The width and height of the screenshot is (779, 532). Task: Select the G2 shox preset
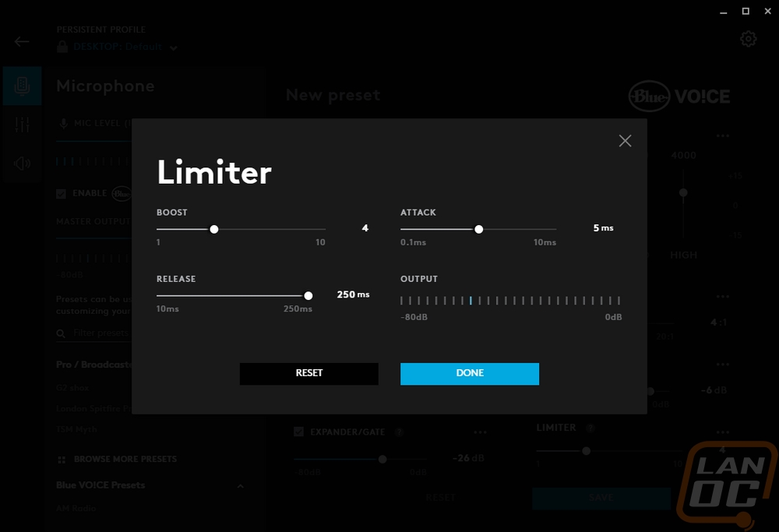(x=72, y=388)
